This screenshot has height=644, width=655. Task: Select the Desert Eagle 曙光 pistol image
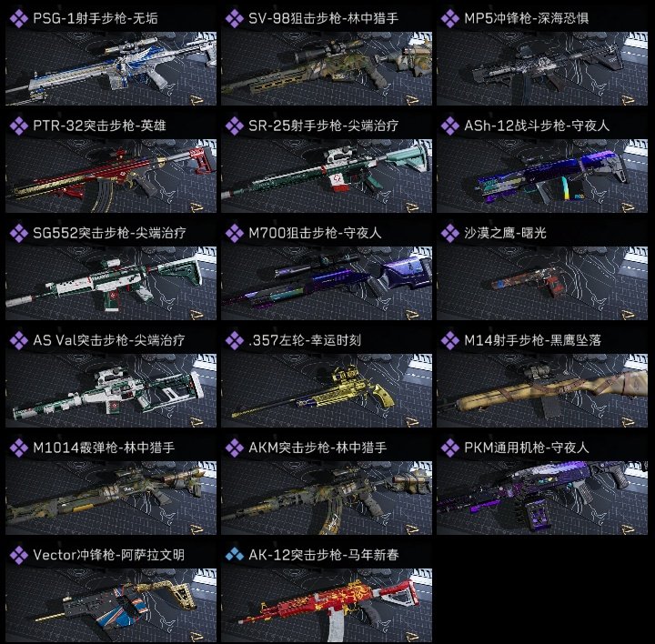pos(542,283)
